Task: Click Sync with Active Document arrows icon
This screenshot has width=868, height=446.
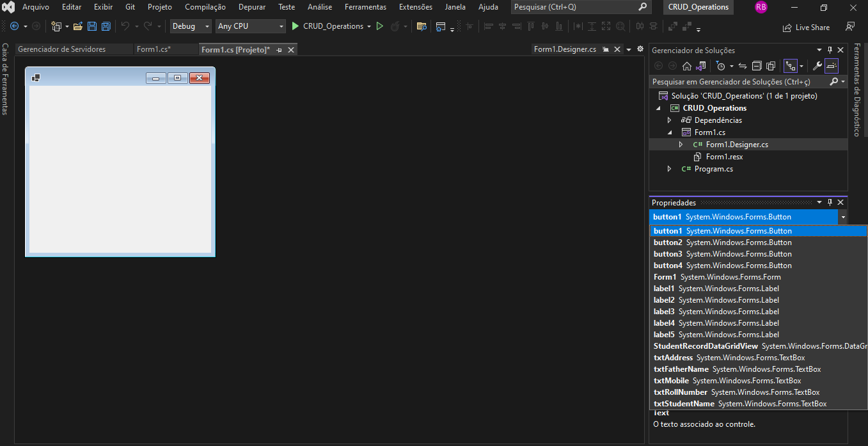Action: click(x=743, y=66)
